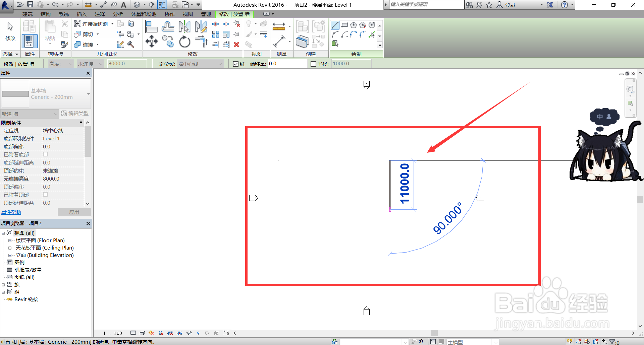Screen dimensions: 644x345
Task: Toggle Drag Elements on Selection status icon
Action: click(x=604, y=342)
